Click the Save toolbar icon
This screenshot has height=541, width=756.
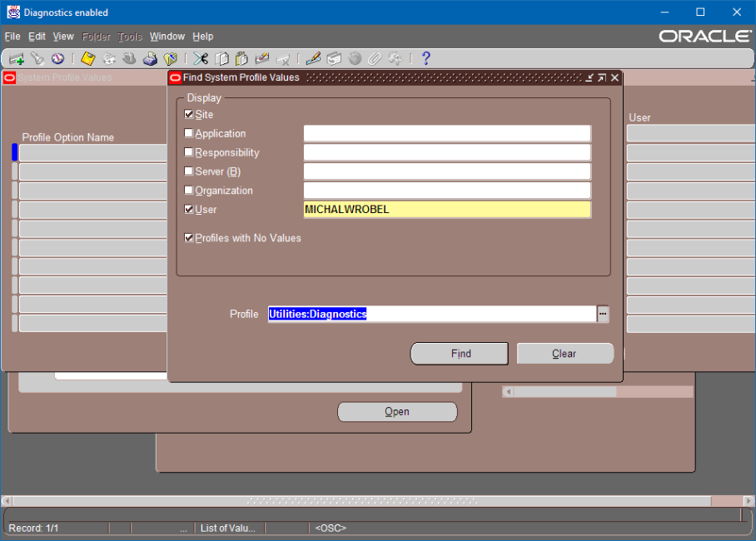click(x=87, y=59)
